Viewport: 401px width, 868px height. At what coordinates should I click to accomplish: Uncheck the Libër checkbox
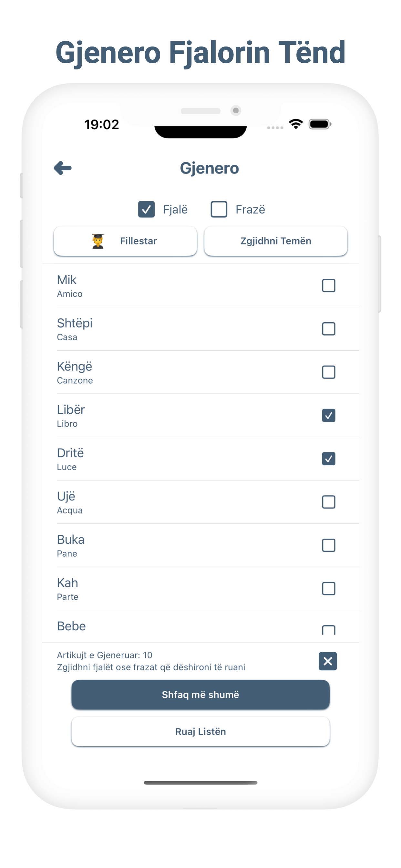(x=328, y=416)
